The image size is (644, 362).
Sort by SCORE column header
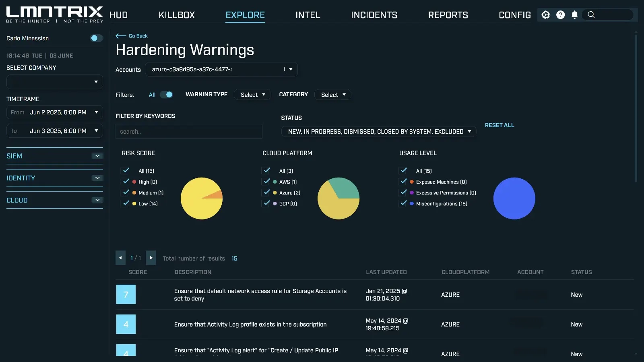[x=138, y=272]
